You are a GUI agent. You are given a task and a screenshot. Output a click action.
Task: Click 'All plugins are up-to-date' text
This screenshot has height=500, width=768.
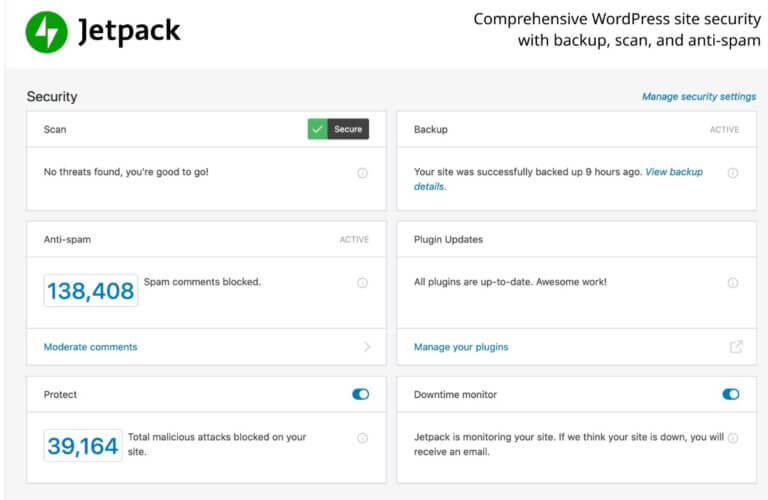coord(473,282)
